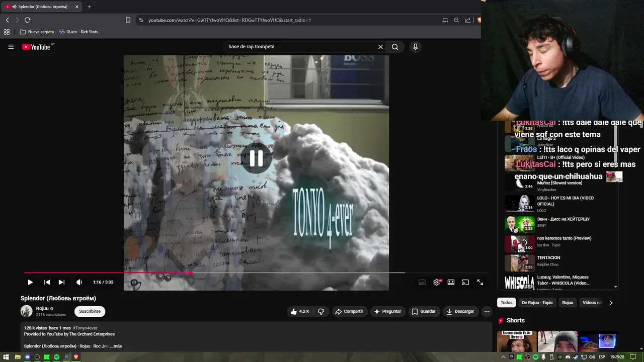644x362 pixels.
Task: Click the search magnifier button
Action: click(395, 47)
